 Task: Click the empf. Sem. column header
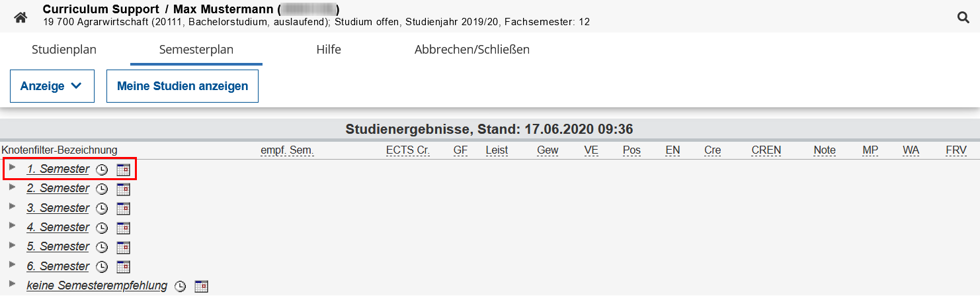[287, 150]
